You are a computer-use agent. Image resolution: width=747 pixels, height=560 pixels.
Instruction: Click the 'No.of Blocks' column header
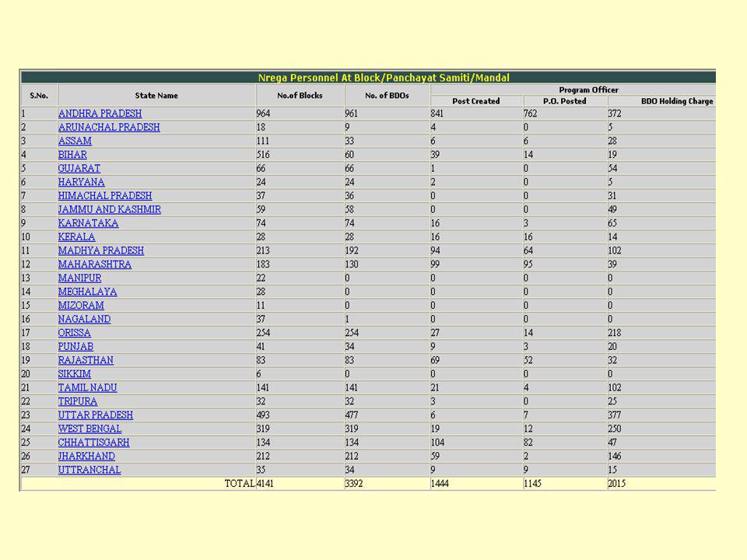pyautogui.click(x=300, y=96)
